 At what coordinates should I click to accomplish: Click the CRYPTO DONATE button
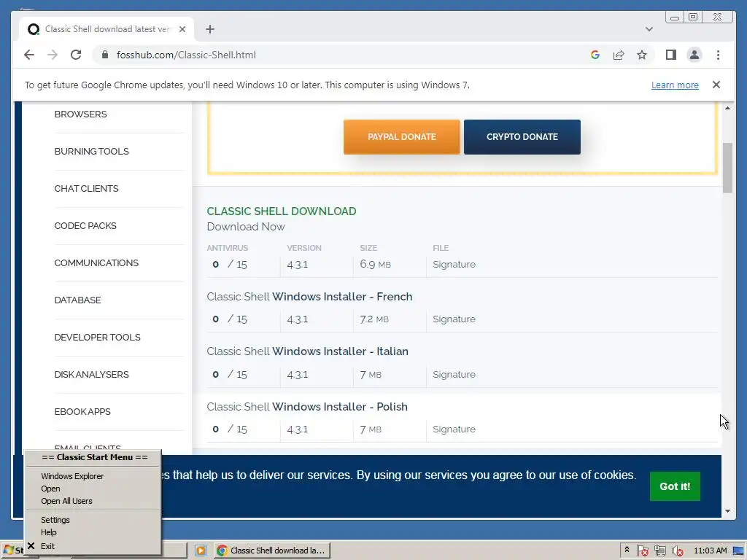(x=522, y=136)
